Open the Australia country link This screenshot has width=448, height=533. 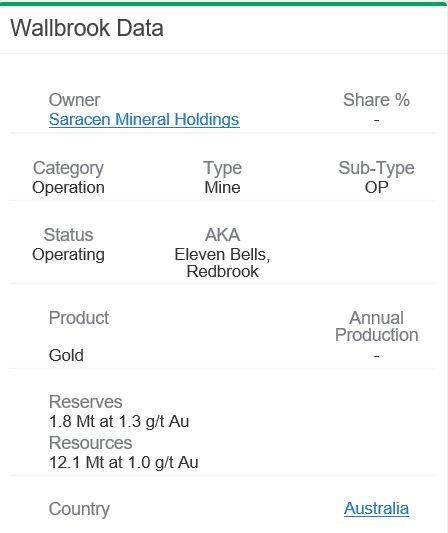(x=376, y=509)
